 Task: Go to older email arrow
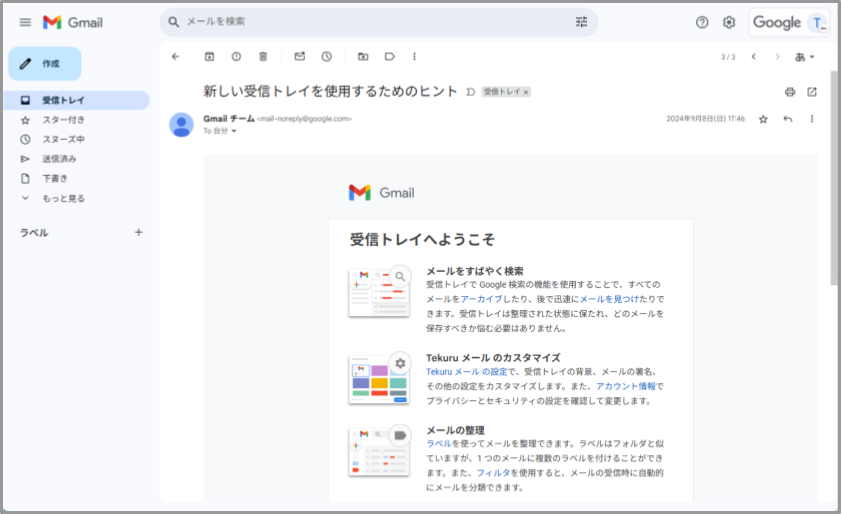coord(777,56)
